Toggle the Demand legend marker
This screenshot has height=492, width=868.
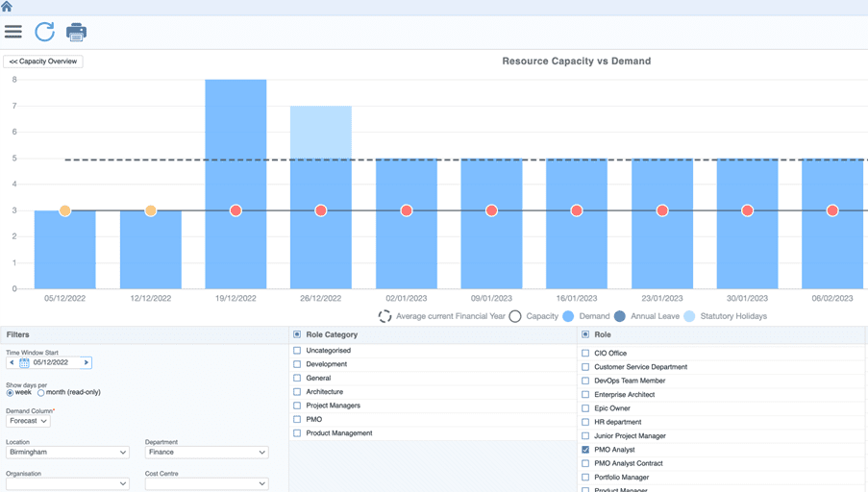(568, 316)
